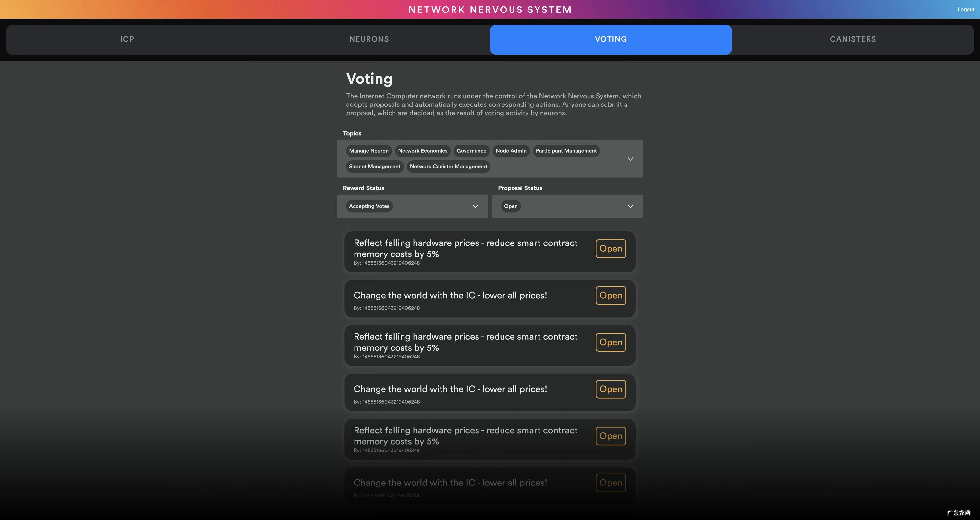Viewport: 980px width, 520px height.
Task: Open the Reward Status dropdown
Action: 475,206
